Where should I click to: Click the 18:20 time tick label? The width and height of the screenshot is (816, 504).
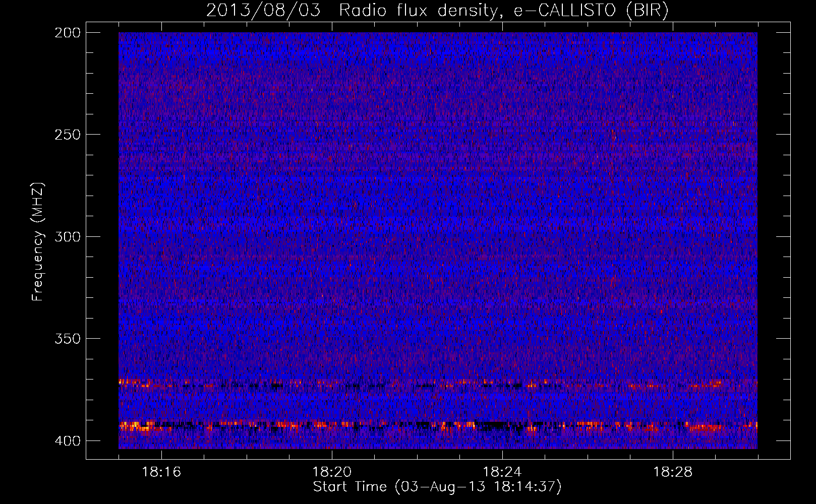(332, 472)
